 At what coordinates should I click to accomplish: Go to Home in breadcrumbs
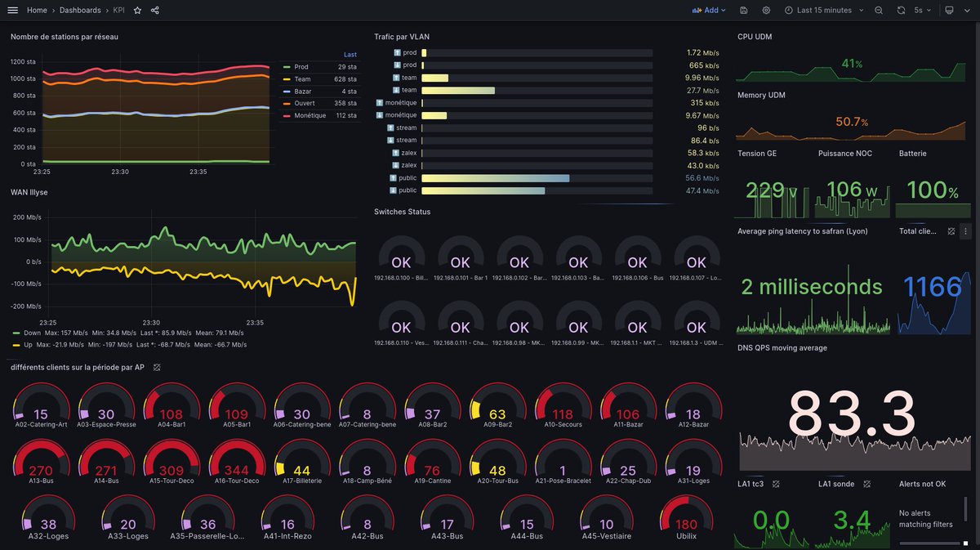click(37, 11)
